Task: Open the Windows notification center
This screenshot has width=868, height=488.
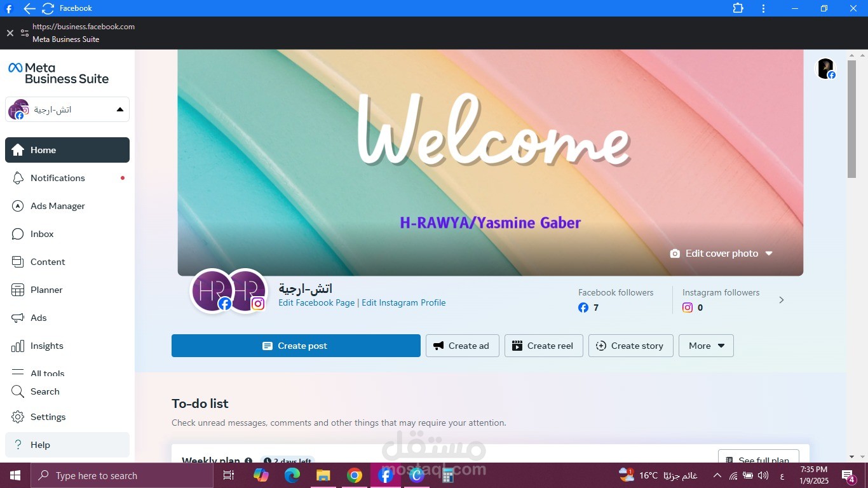Action: click(848, 476)
